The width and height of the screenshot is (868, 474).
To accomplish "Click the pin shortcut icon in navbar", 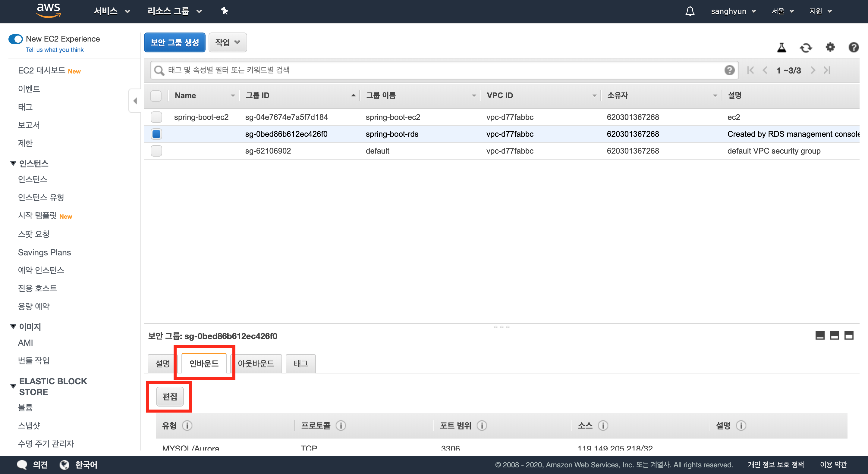I will click(x=225, y=11).
